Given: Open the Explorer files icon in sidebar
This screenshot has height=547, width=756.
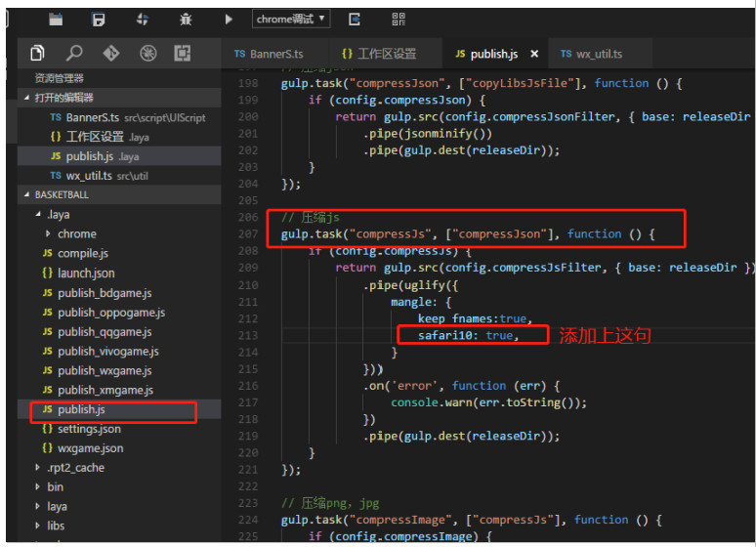Looking at the screenshot, I should point(38,53).
